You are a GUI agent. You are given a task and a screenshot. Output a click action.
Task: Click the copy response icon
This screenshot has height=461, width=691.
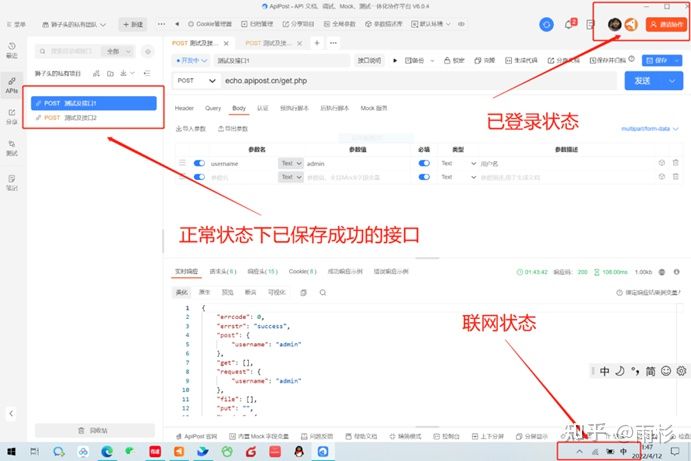303,293
